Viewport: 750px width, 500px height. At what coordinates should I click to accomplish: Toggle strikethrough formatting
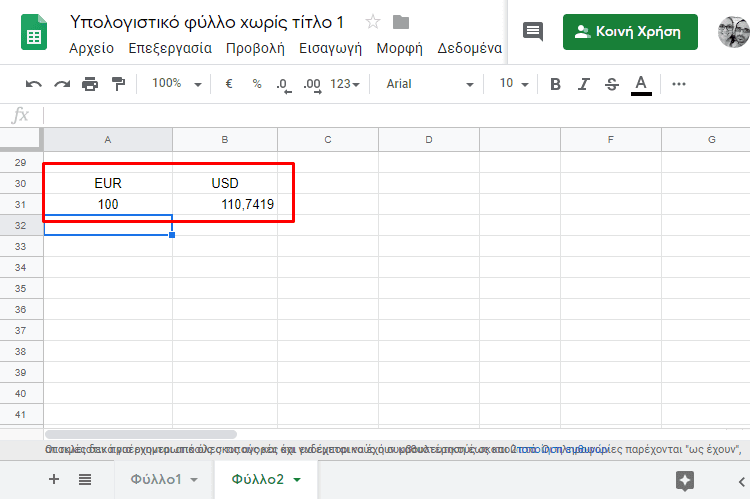click(x=612, y=84)
